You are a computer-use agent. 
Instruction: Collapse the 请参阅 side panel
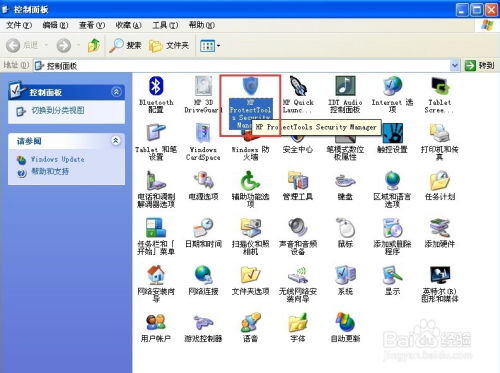pos(115,141)
